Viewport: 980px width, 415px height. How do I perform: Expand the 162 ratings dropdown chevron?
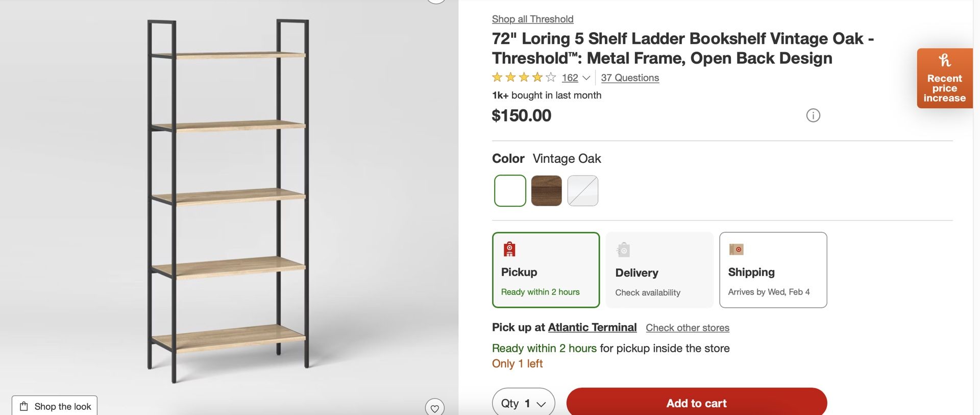tap(586, 78)
